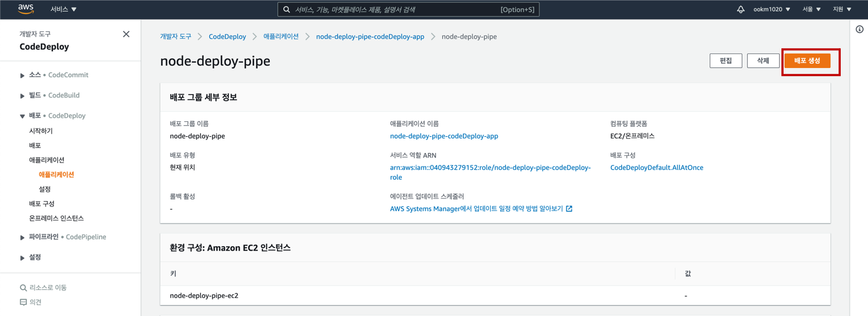868x316 pixels.
Task: Click the 삭제 delete button
Action: point(763,61)
